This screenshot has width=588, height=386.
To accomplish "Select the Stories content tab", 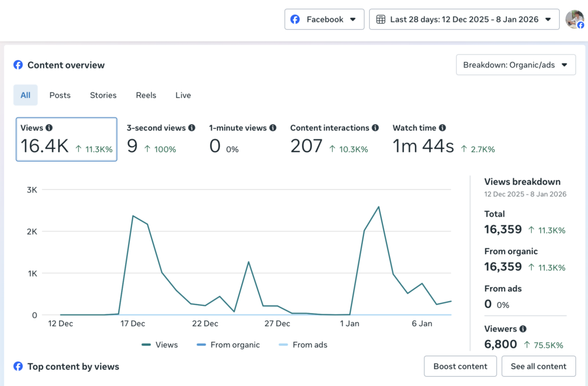I will 103,95.
